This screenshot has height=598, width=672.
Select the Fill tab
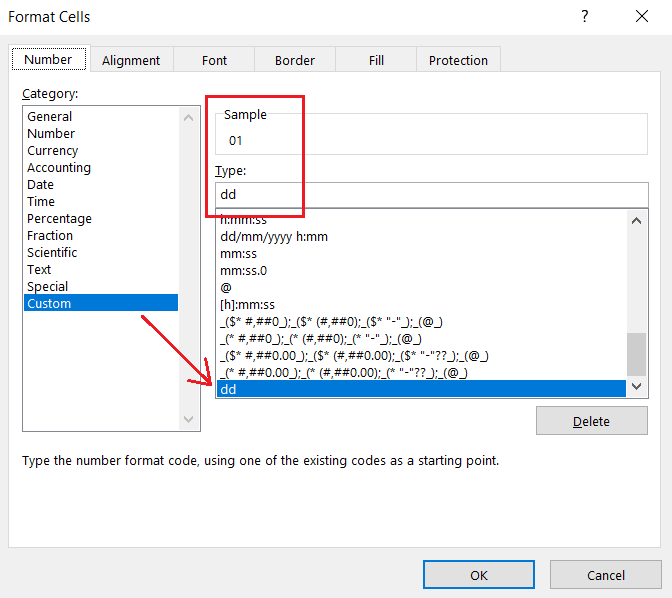click(376, 60)
